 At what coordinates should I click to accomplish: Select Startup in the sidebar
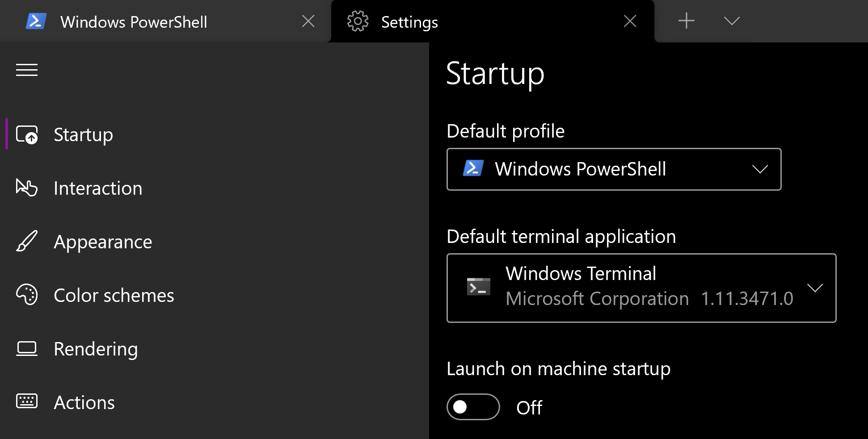pyautogui.click(x=215, y=134)
